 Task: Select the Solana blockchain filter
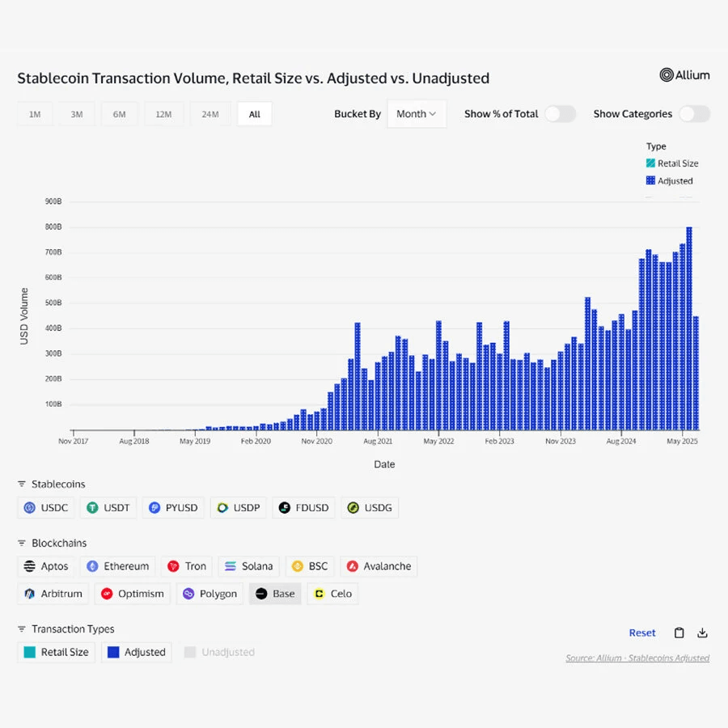(x=249, y=566)
